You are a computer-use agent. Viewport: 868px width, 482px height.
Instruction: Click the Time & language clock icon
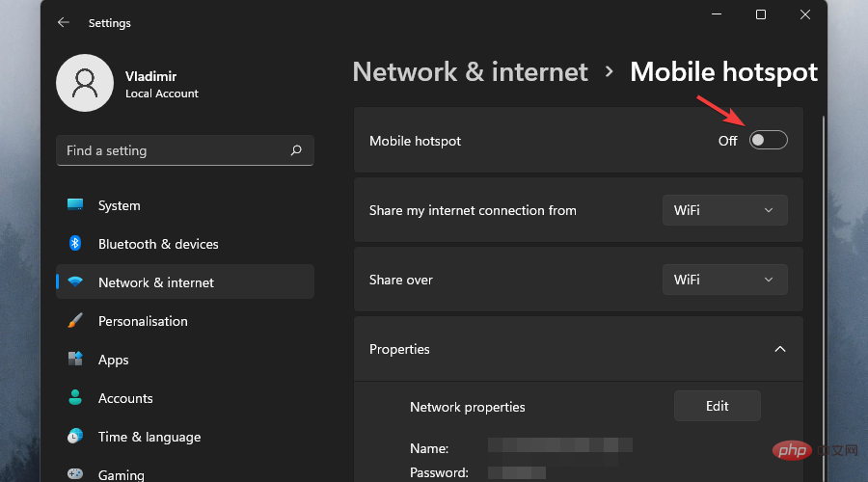[75, 437]
